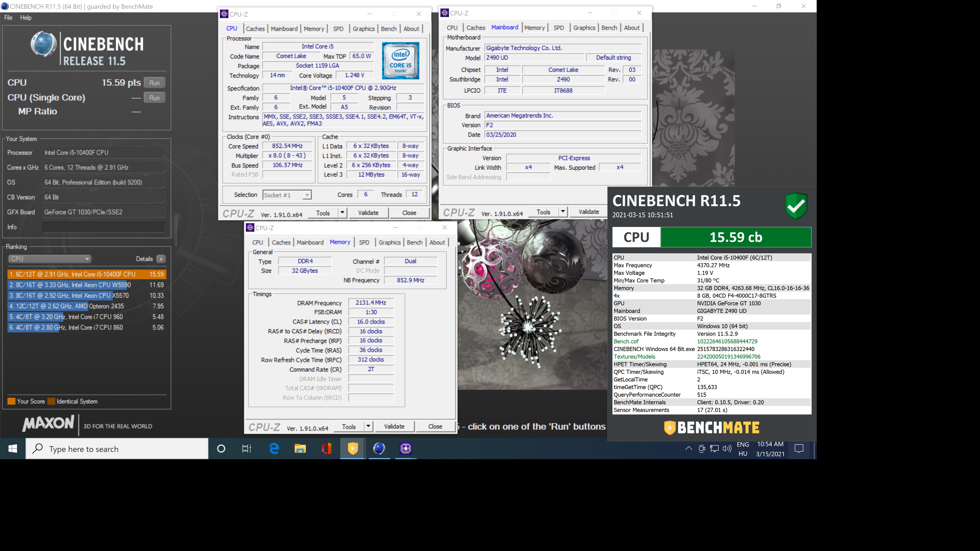Viewport: 980px width, 551px height.
Task: Click Validate in Mainboard window
Action: [x=589, y=212]
